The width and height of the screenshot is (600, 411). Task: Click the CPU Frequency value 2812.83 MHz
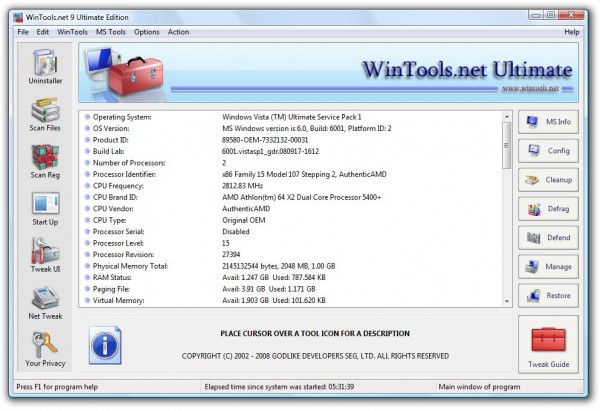point(242,186)
